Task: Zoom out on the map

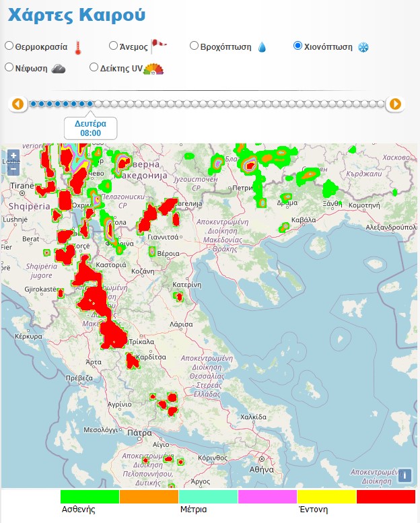Action: tap(13, 169)
